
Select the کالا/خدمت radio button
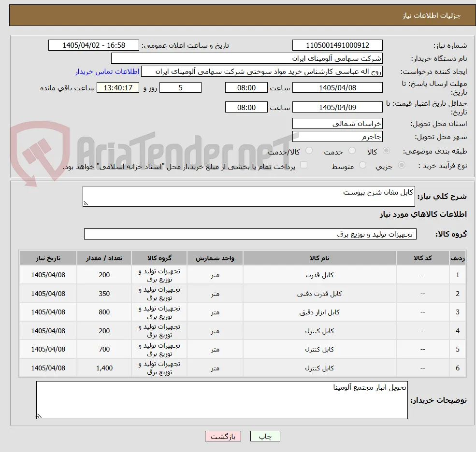point(309,151)
